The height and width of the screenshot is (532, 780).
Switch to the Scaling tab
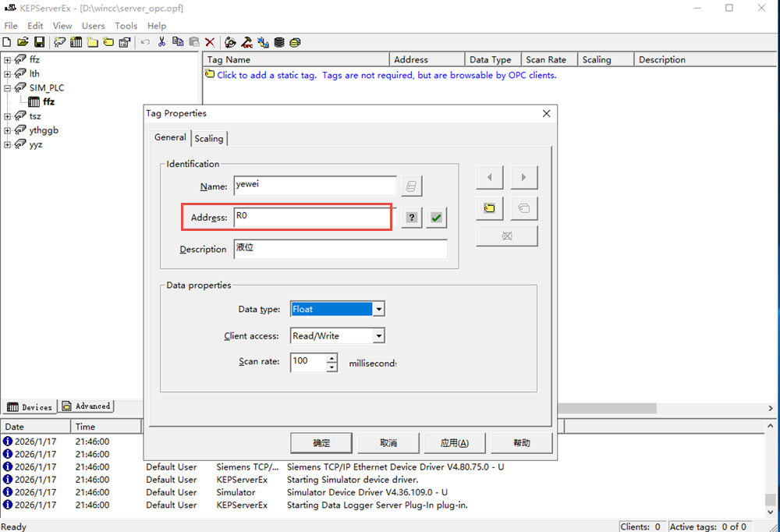[x=208, y=138]
